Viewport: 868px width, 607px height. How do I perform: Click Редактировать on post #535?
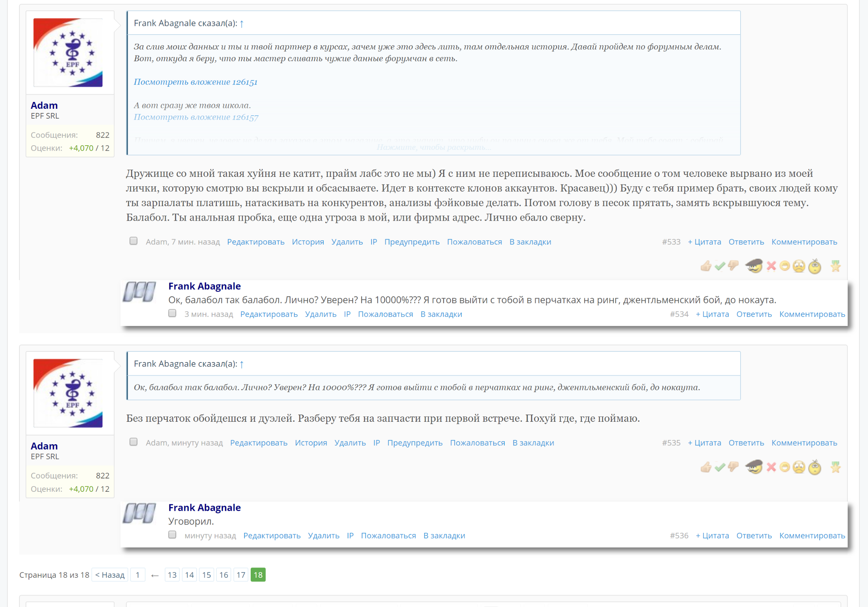pos(259,443)
